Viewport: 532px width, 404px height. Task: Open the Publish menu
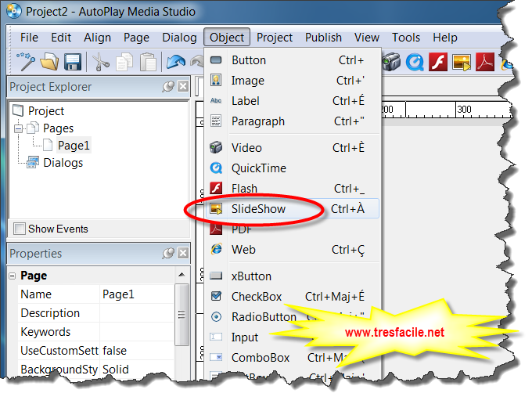[323, 38]
